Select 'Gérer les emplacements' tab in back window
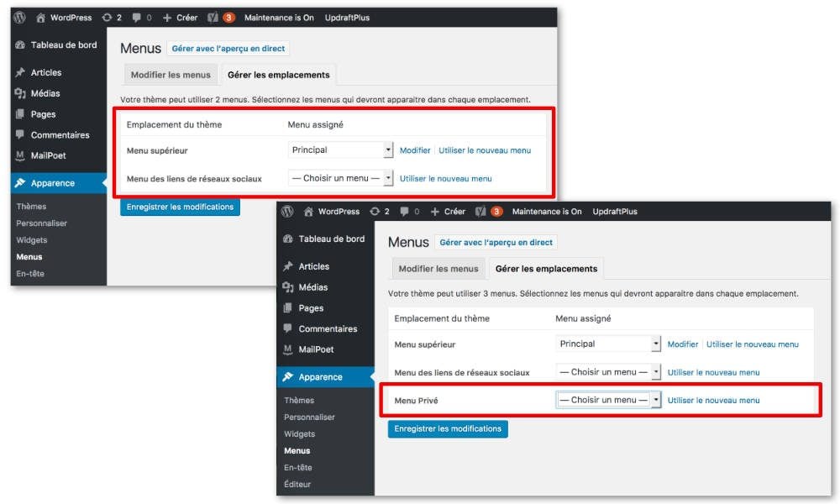 coord(278,75)
